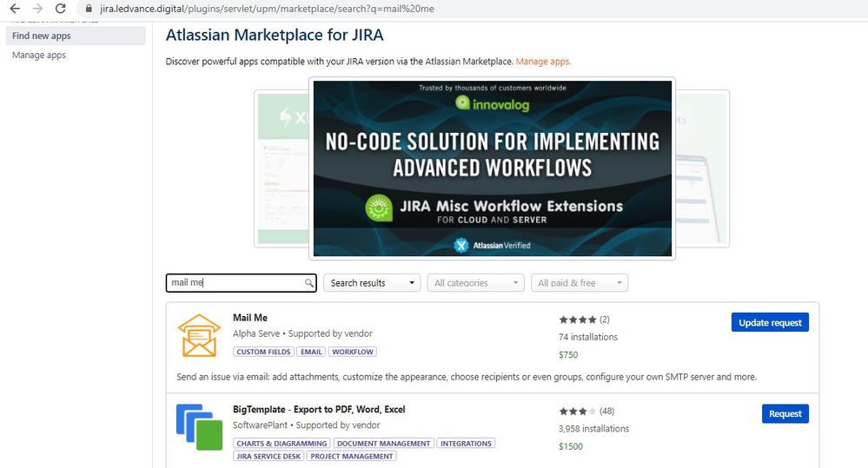This screenshot has width=868, height=468.
Task: Click 'SoftwarePlant • Supported by vendor' text
Action: tap(306, 425)
